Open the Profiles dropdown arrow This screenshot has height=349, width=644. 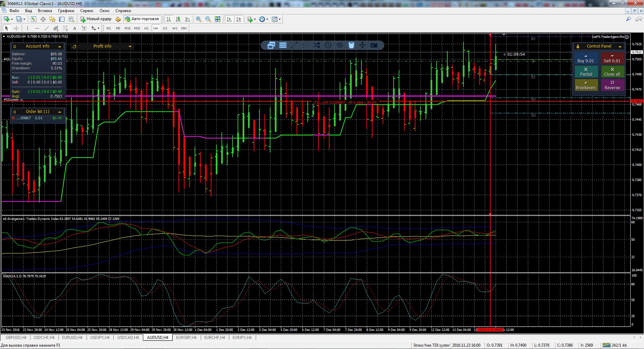pyautogui.click(x=24, y=19)
